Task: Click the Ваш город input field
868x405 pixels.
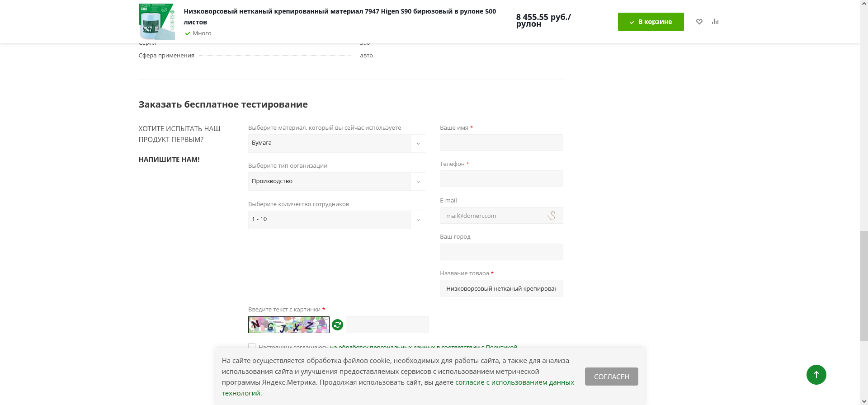Action: [x=501, y=252]
